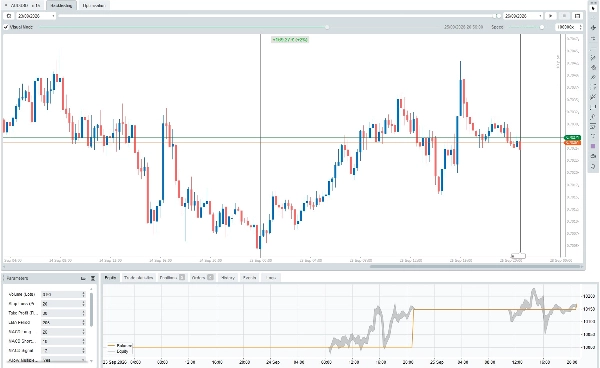Click the first Parameters header icon
Image resolution: width=600 pixels, height=368 pixels.
pos(83,278)
